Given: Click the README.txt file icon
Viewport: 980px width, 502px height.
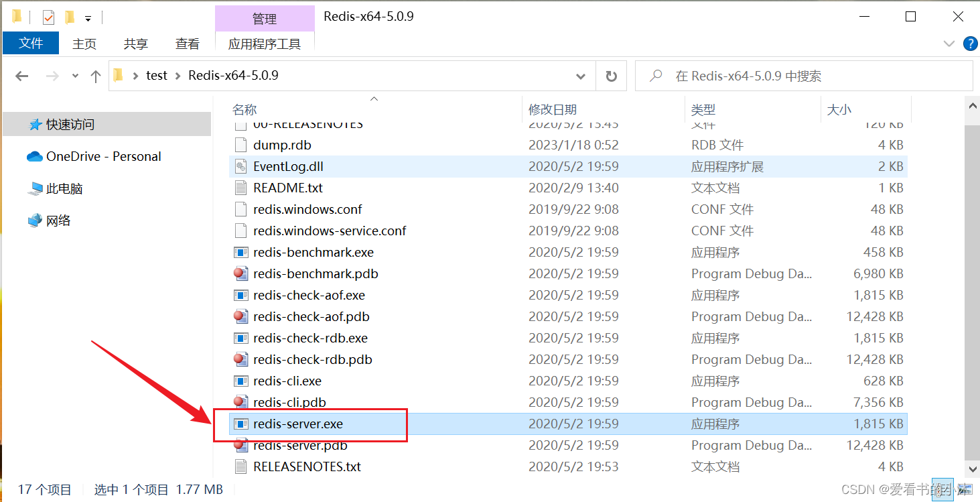Looking at the screenshot, I should click(x=241, y=188).
